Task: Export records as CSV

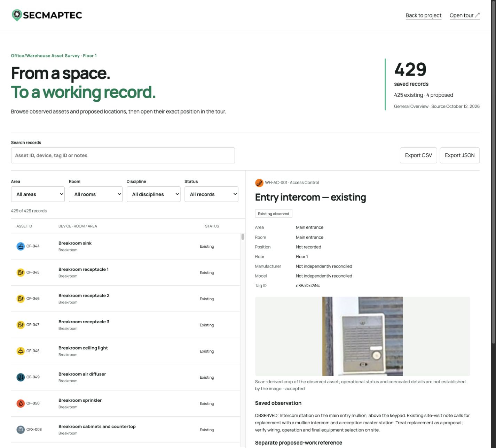Action: pyautogui.click(x=418, y=155)
